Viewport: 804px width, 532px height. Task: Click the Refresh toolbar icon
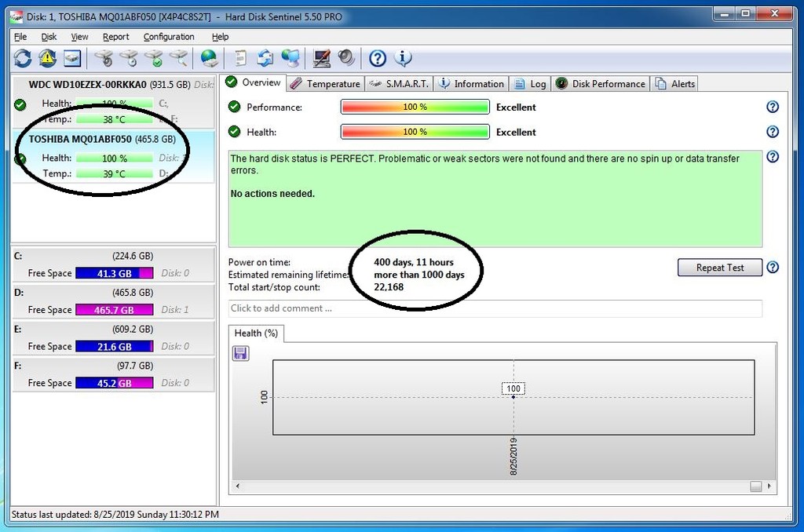(x=23, y=58)
